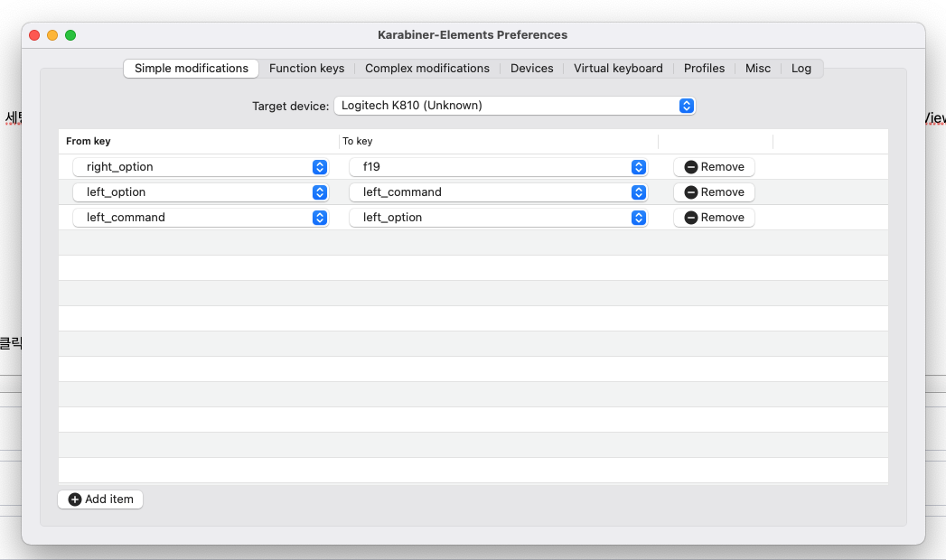Select the Virtual keyboard tab
The image size is (946, 560).
tap(618, 69)
